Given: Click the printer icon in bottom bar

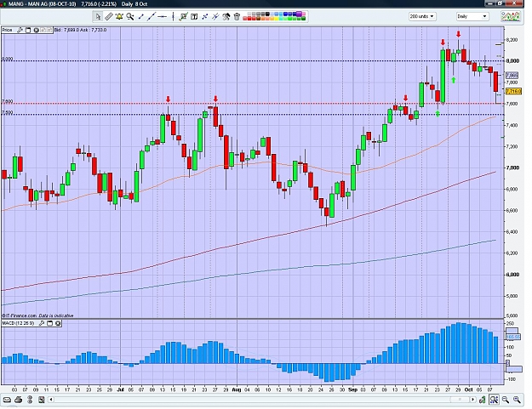Looking at the screenshot, I should [x=19, y=400].
